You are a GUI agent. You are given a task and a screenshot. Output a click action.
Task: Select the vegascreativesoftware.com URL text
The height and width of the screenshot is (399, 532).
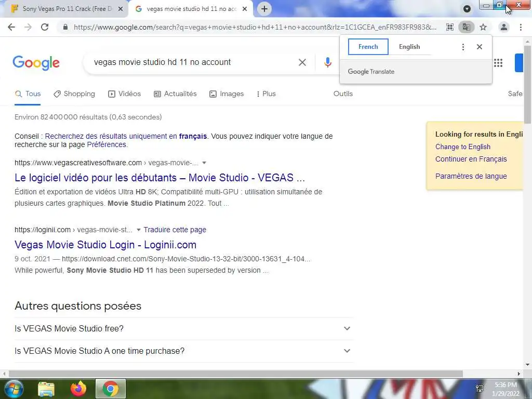pyautogui.click(x=78, y=163)
